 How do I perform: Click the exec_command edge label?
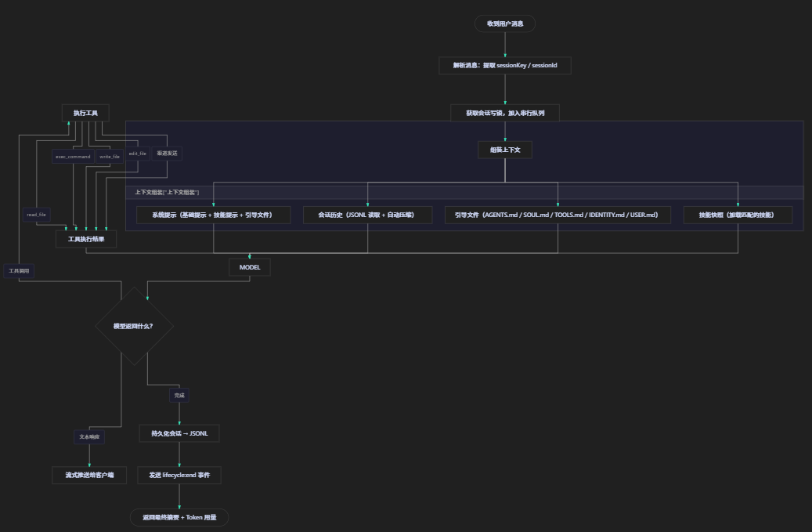tap(73, 157)
